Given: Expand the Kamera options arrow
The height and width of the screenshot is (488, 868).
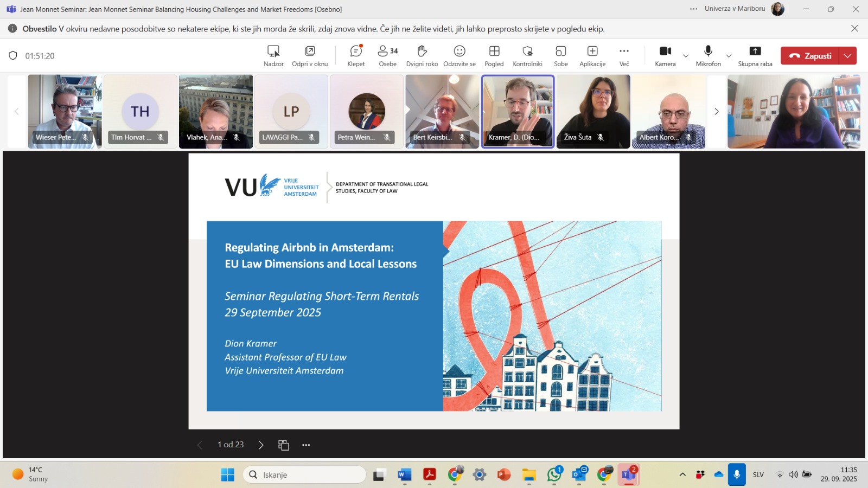Looking at the screenshot, I should tap(686, 56).
